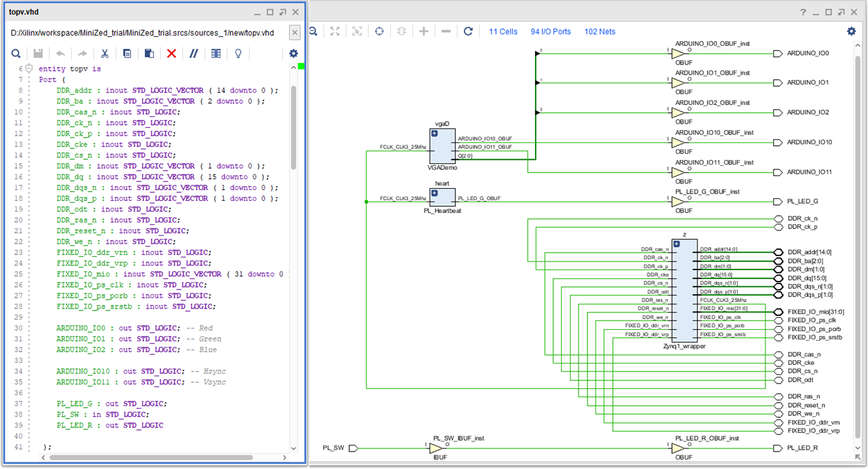Open schematic settings gear icon
This screenshot has height=469, width=868.
[851, 32]
